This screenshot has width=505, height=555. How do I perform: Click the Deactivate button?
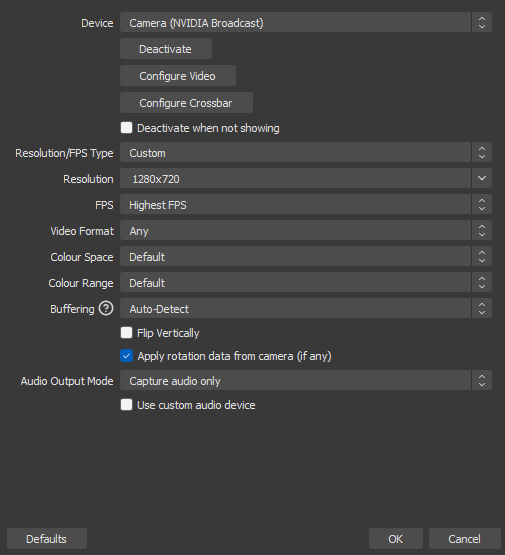point(166,49)
